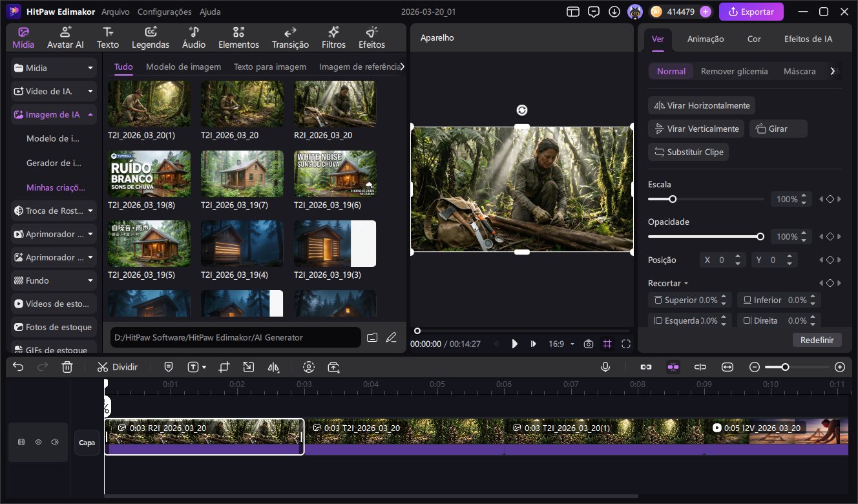Open the Configurações menu
Screen dimensions: 858x504
click(164, 12)
